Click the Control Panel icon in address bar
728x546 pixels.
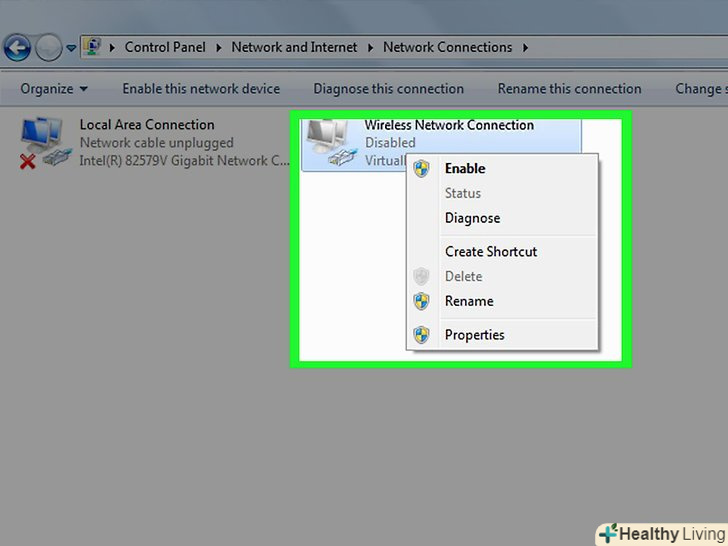[93, 47]
